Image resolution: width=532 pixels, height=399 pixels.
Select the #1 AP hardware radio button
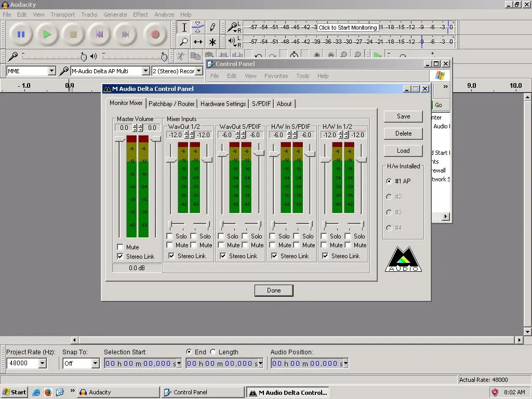[x=389, y=181]
